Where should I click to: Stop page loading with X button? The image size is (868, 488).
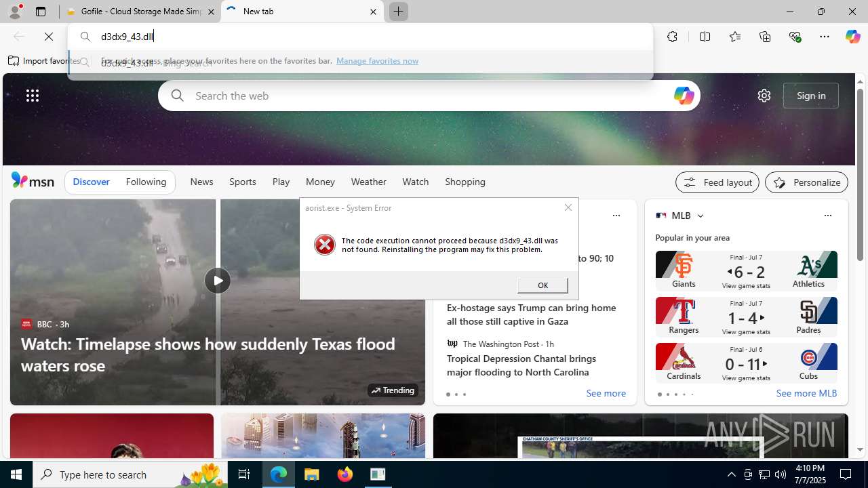(x=48, y=37)
